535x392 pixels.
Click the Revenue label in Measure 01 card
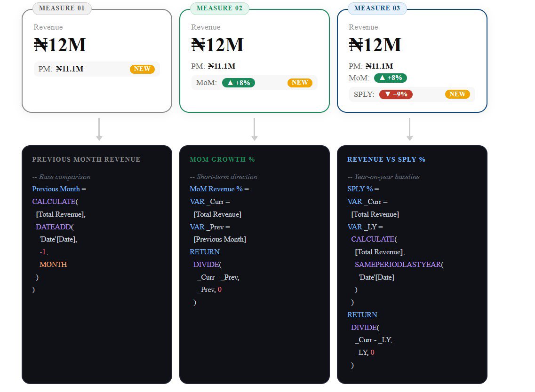coord(48,27)
